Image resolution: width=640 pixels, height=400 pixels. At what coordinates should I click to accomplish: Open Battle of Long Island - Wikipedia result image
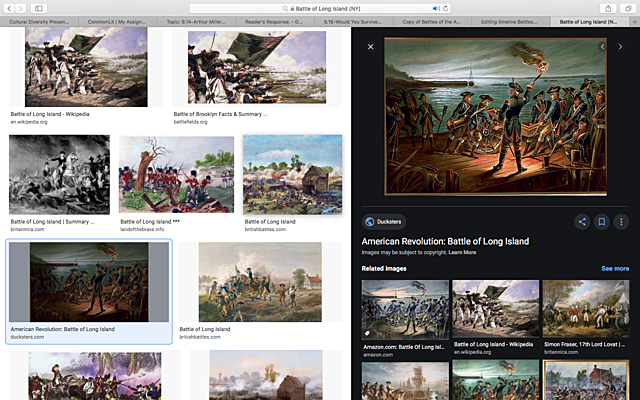tap(86, 67)
